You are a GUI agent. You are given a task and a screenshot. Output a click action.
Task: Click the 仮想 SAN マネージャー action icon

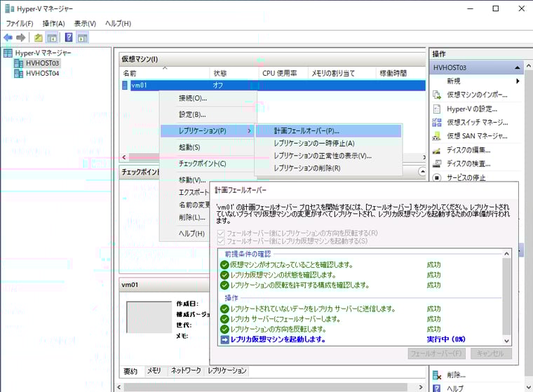click(437, 136)
